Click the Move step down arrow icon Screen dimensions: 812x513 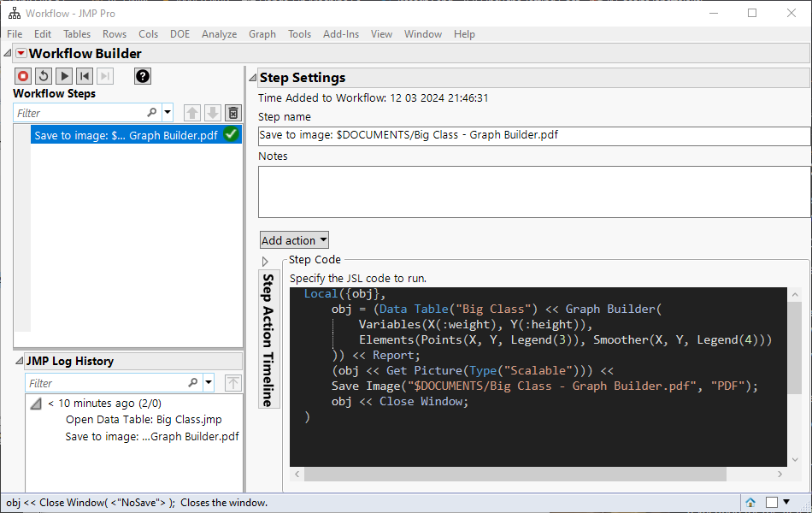212,112
